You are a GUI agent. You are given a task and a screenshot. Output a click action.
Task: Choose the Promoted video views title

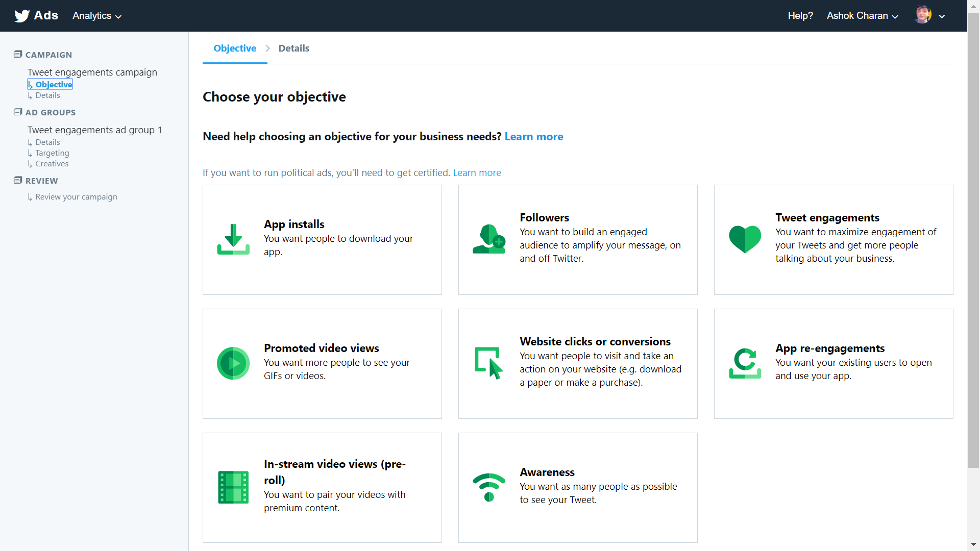point(322,348)
